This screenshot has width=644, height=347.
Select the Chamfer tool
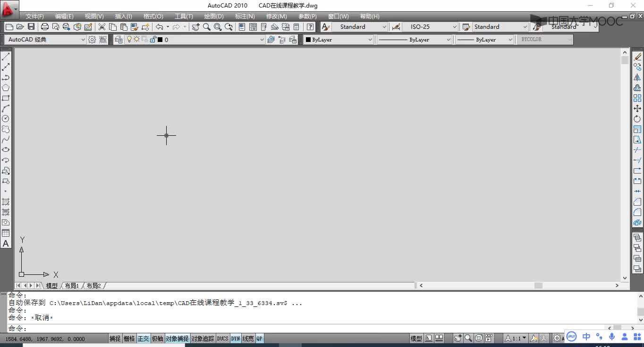click(x=637, y=202)
